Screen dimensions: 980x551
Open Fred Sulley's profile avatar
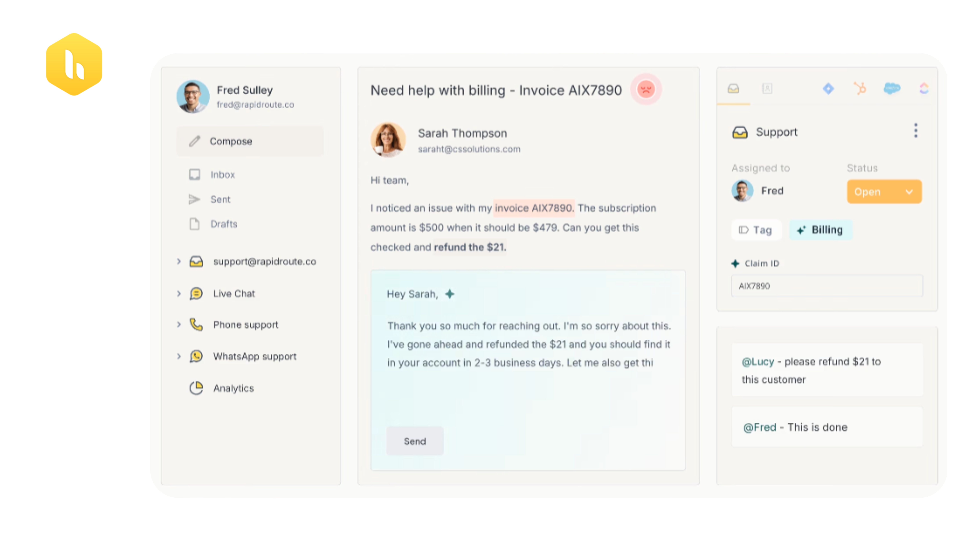[193, 97]
